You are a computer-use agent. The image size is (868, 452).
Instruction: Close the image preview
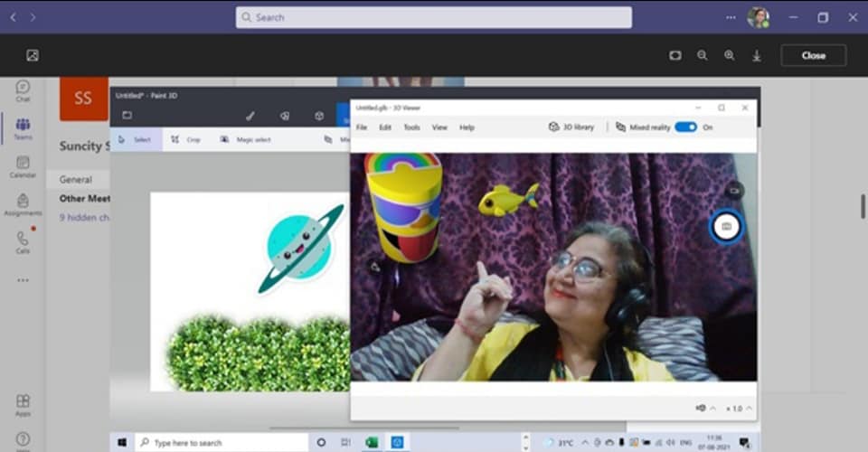813,55
